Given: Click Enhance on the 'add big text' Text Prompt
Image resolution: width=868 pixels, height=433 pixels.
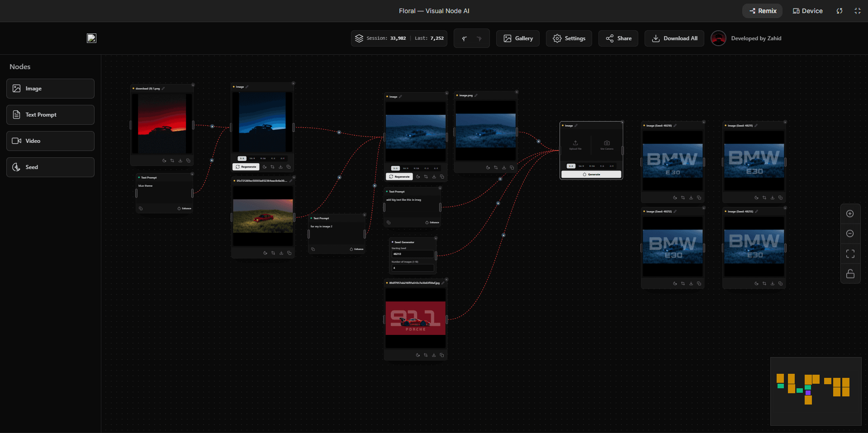Looking at the screenshot, I should 432,222.
